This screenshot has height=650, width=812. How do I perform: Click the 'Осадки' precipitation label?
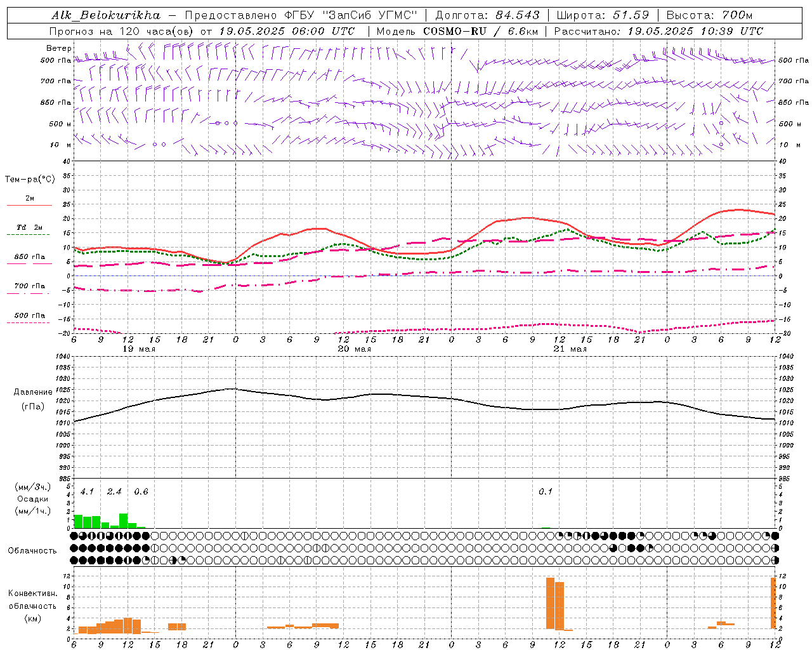click(x=33, y=499)
